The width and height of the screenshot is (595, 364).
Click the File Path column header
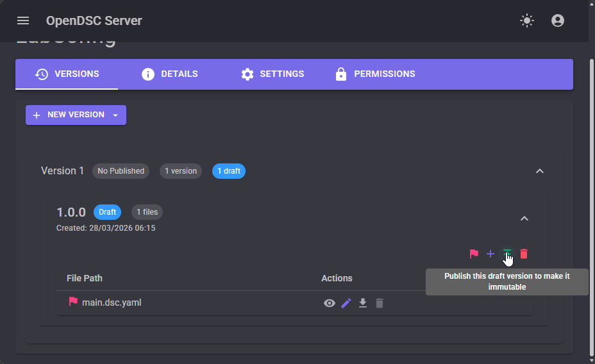pos(85,278)
